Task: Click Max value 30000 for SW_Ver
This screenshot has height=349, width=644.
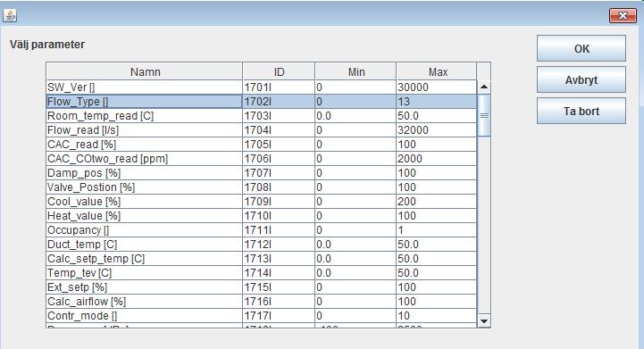Action: 437,87
